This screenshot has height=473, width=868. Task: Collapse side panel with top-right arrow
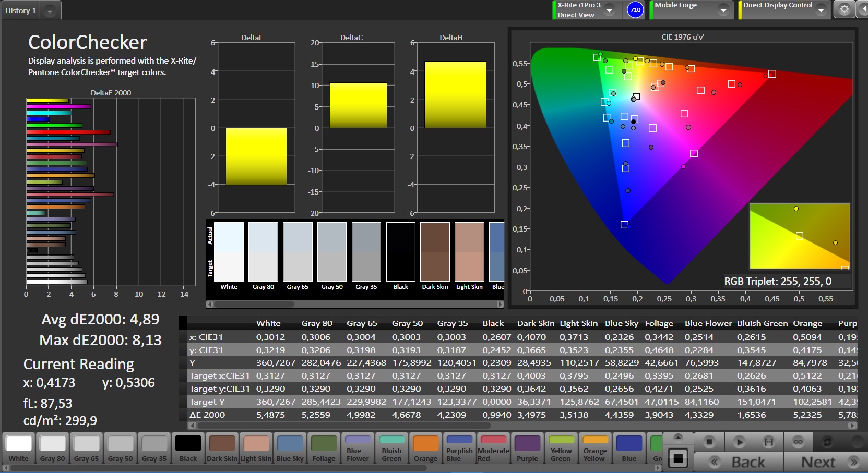(x=863, y=9)
